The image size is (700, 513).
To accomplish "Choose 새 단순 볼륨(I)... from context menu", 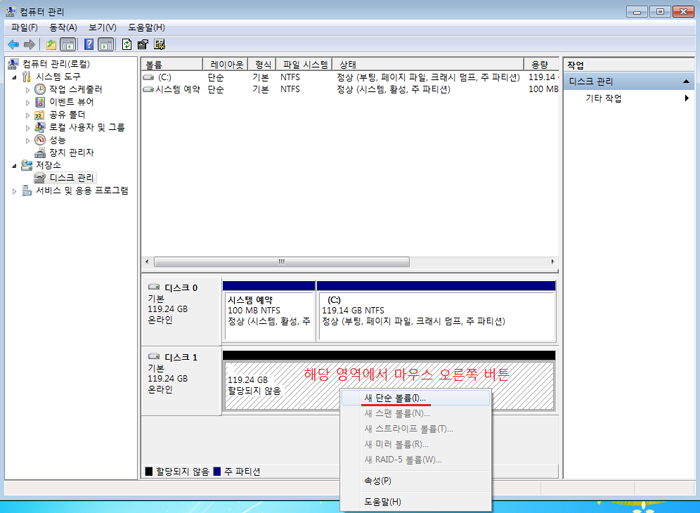I will click(x=416, y=398).
